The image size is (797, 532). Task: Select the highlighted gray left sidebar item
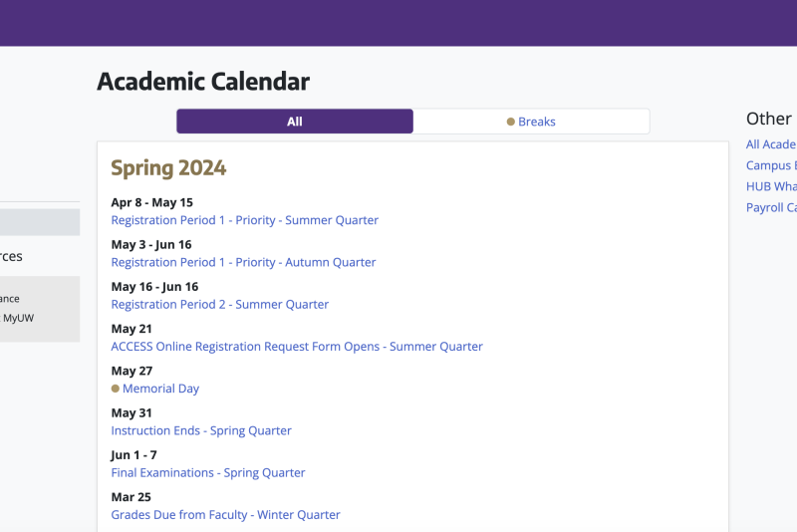point(40,222)
